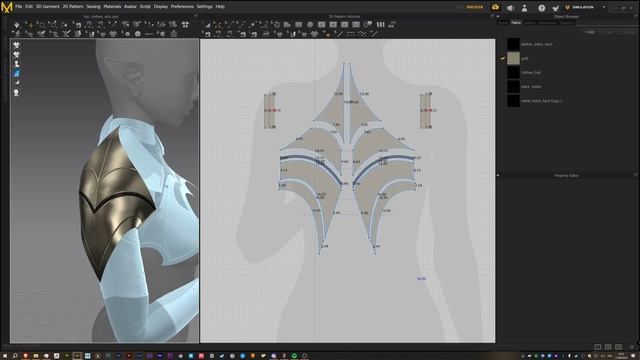Screen dimensions: 640x360
Task: Toggle the check mark beside the gold fabric
Action: pos(503,58)
